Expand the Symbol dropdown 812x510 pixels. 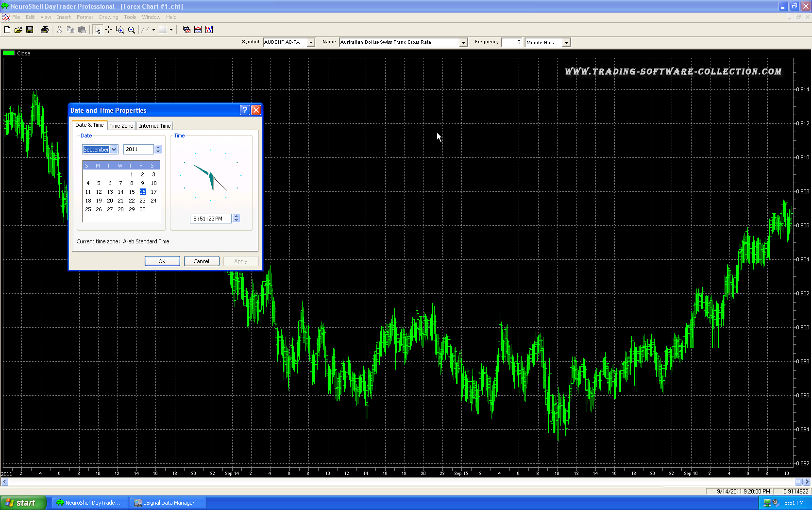pyautogui.click(x=311, y=43)
